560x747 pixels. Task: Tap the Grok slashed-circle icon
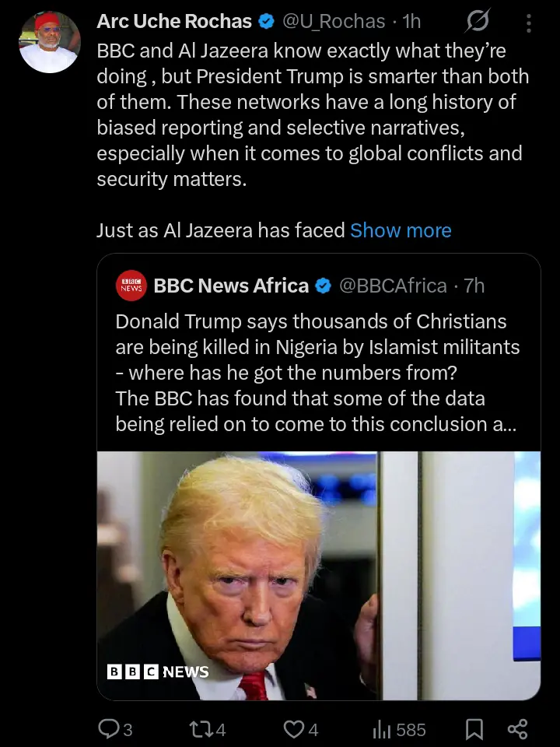click(x=477, y=23)
